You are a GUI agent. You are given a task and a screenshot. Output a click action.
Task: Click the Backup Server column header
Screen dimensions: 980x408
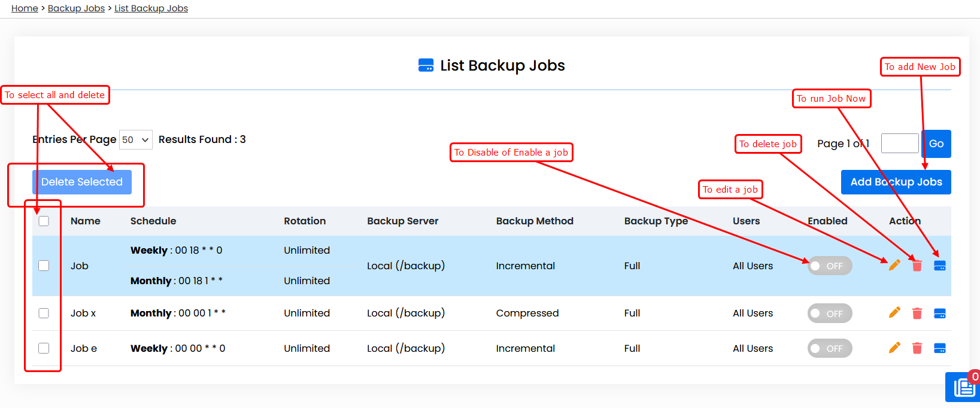coord(402,221)
